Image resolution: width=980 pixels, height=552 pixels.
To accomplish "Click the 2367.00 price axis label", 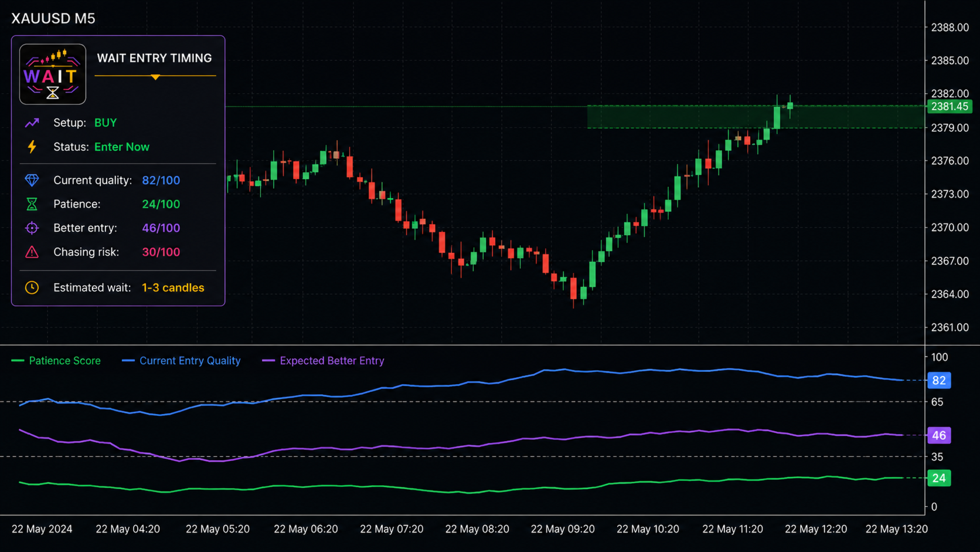I will tap(950, 261).
